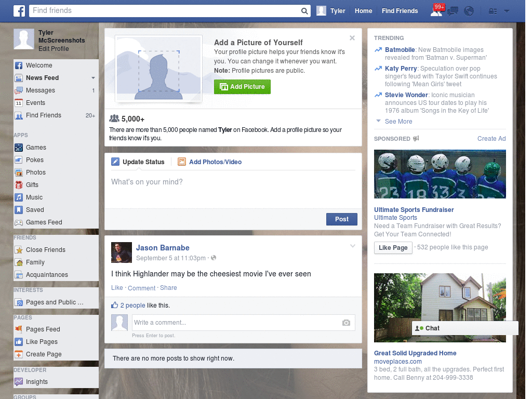Click the green Add Picture button
Screen dimensions: 532x399
(x=242, y=87)
